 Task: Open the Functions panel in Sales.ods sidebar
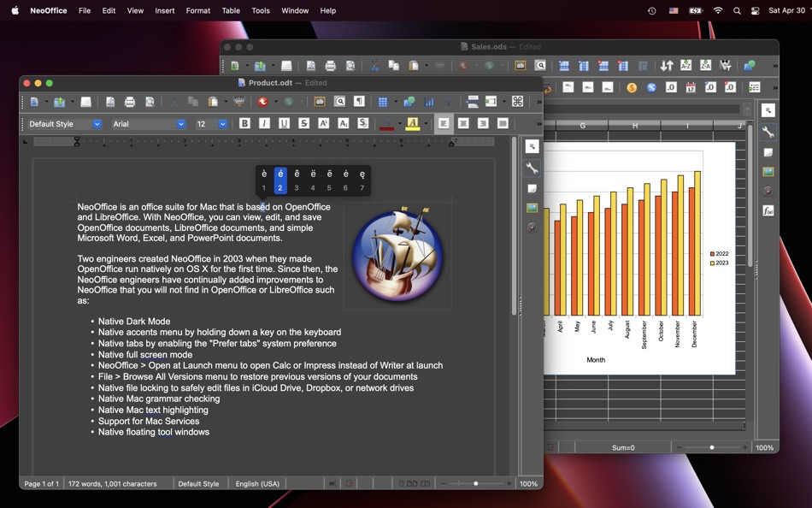[x=768, y=210]
